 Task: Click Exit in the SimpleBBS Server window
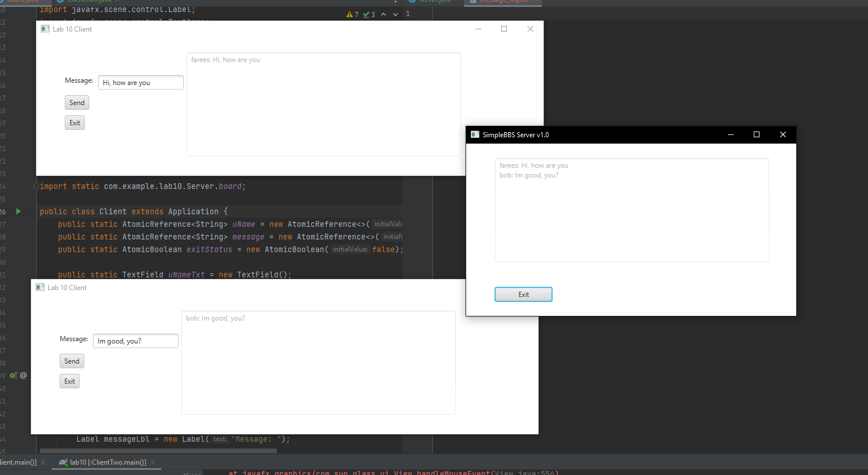[x=523, y=294]
